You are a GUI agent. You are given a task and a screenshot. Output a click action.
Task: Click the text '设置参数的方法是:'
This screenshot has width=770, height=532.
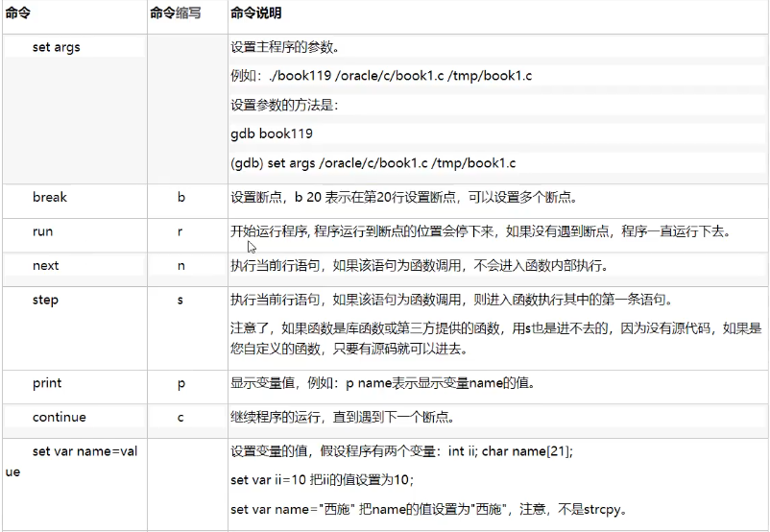[284, 105]
